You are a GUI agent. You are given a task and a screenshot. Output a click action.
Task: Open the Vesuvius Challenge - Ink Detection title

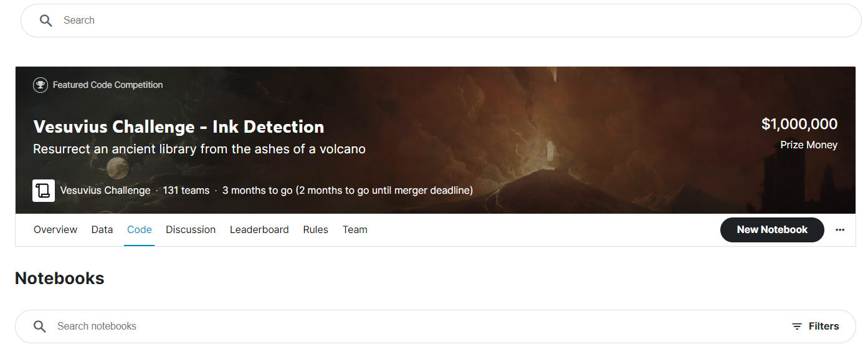[179, 126]
